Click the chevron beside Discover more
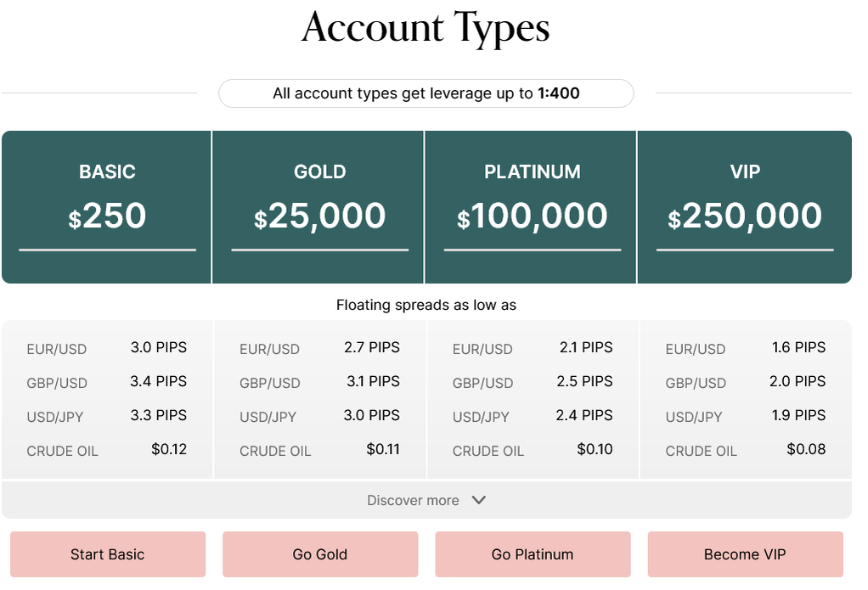 coord(479,500)
